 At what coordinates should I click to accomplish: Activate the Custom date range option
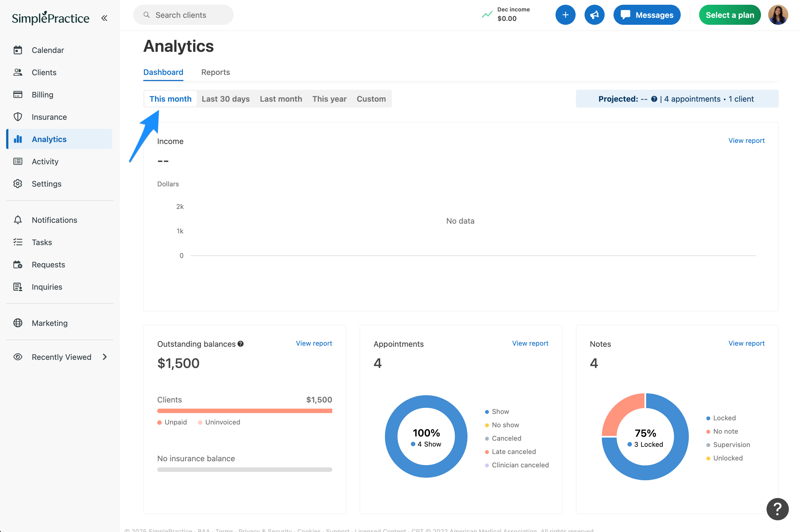371,99
